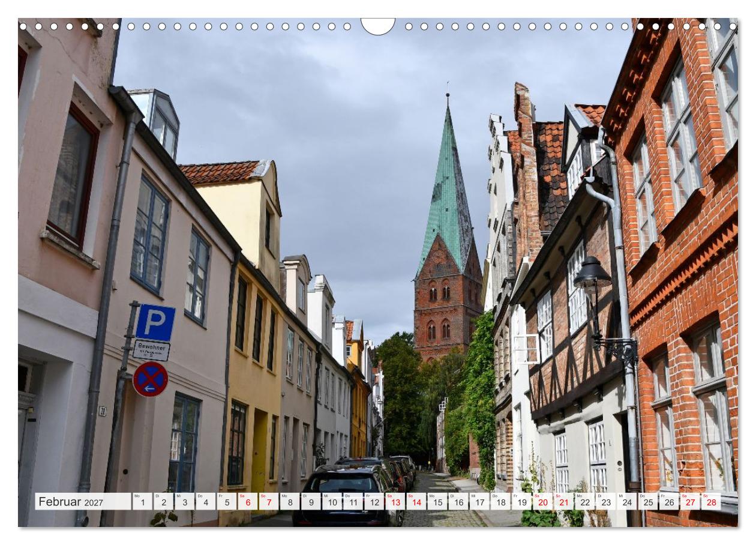Viewport: 756px width, 545px height.
Task: Click date cell 17
Action: click(x=479, y=502)
